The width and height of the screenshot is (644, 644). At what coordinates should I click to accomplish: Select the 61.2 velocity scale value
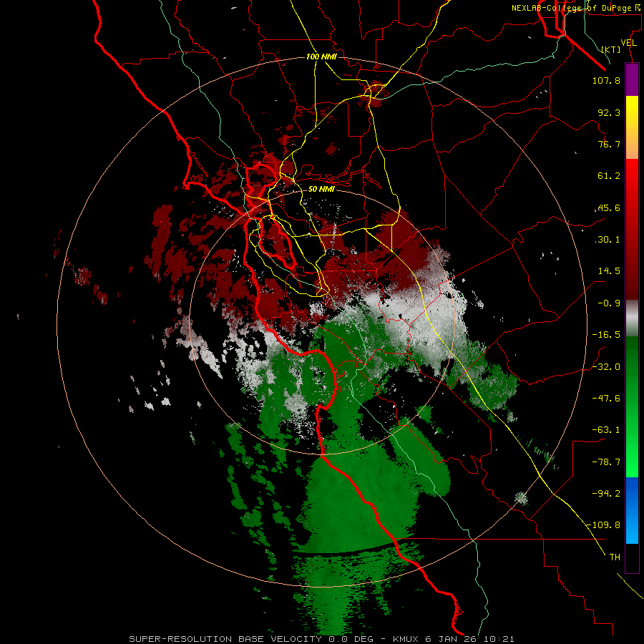click(609, 176)
